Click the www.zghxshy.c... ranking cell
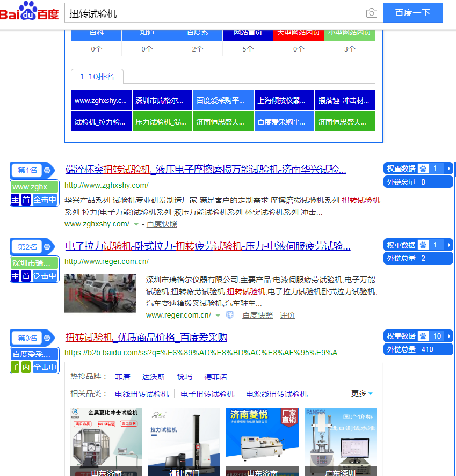This screenshot has height=476, width=456. pos(101,100)
